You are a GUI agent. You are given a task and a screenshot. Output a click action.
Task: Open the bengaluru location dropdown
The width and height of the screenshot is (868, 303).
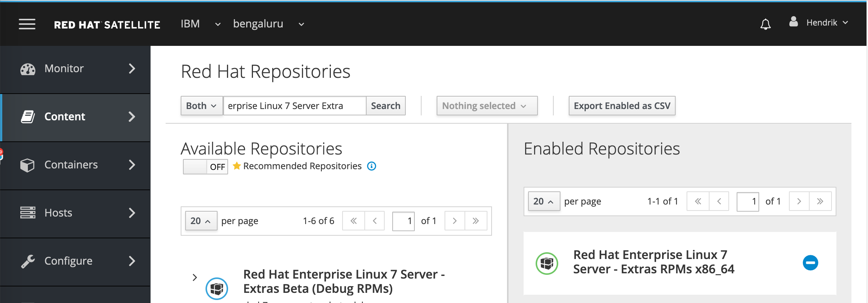[269, 24]
